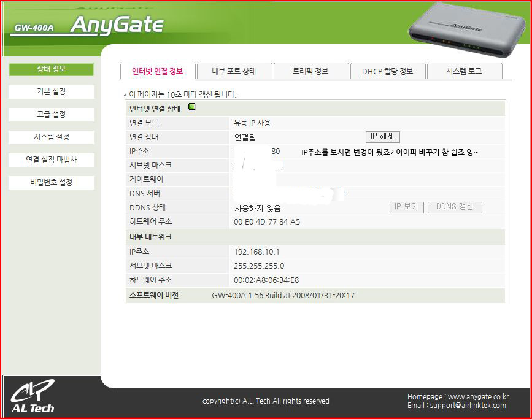Open 비밀번호 설정 in the sidebar

51,183
